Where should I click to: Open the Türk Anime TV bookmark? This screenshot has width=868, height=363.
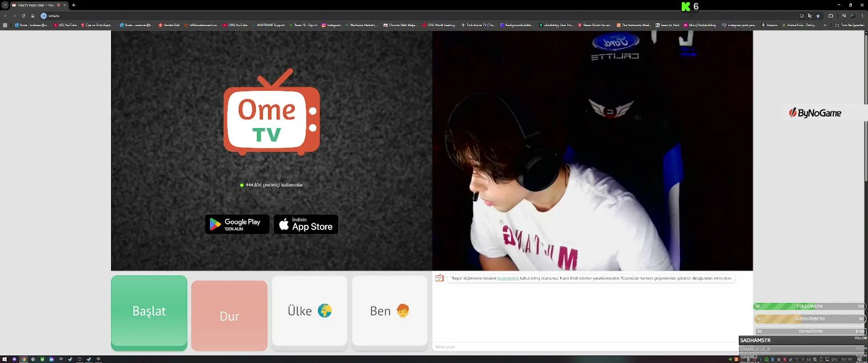pyautogui.click(x=478, y=25)
